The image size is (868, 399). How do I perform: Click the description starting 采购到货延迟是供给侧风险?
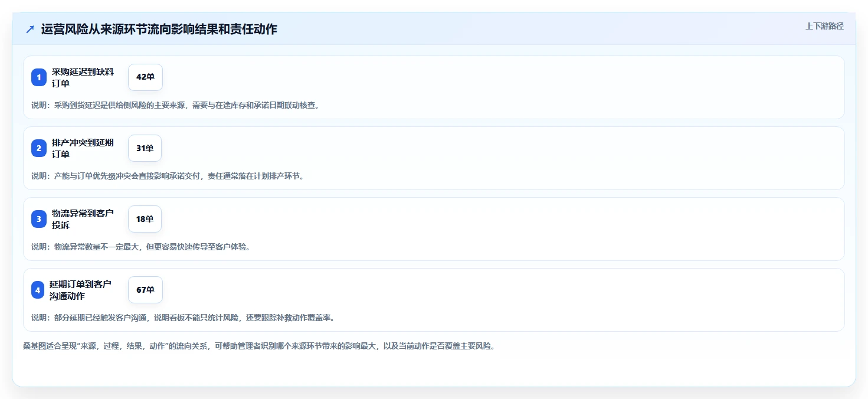point(175,105)
